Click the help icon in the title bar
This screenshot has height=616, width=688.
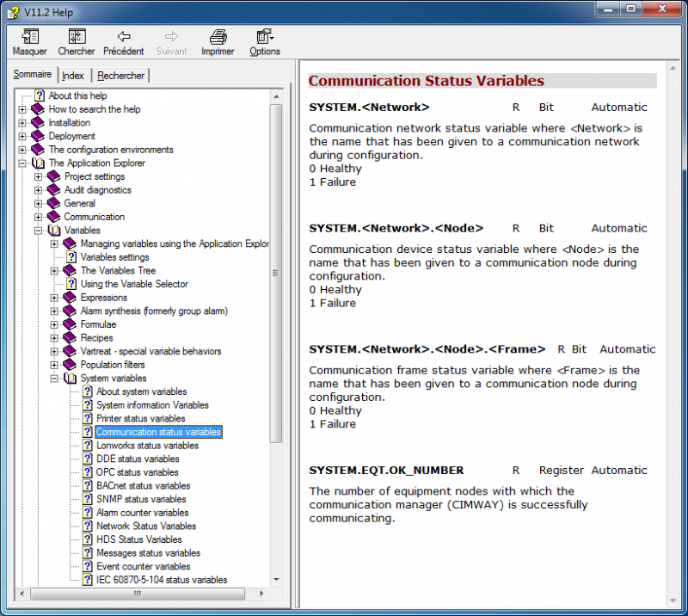(x=14, y=12)
